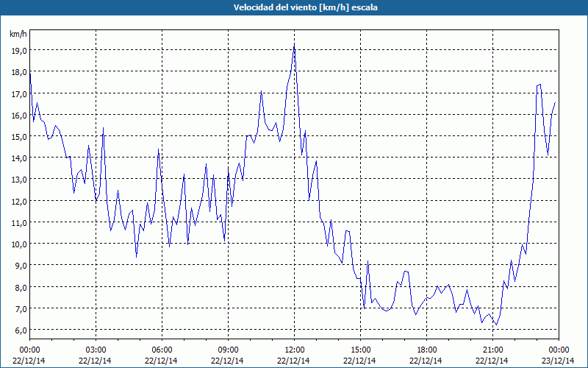
Task: Pick the 14,0 label on the speed axis
Action: click(x=19, y=158)
